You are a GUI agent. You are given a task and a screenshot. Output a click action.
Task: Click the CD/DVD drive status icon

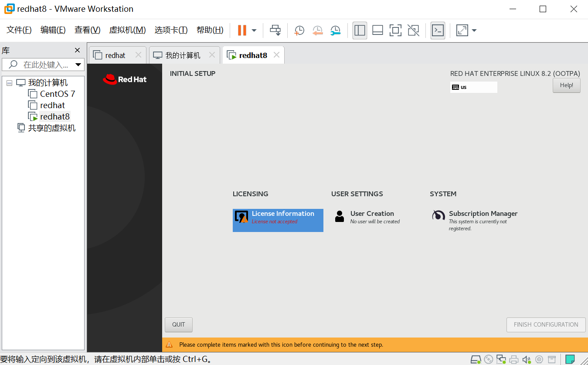coord(489,359)
